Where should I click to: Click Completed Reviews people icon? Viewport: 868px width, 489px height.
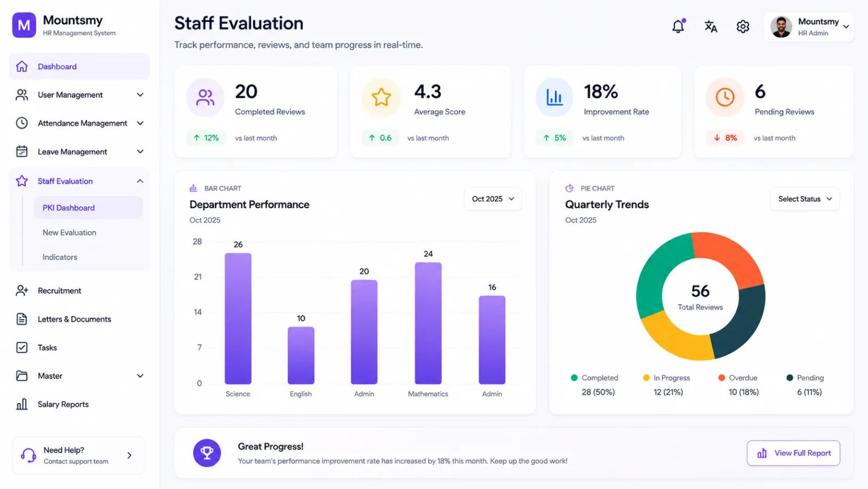coord(205,98)
